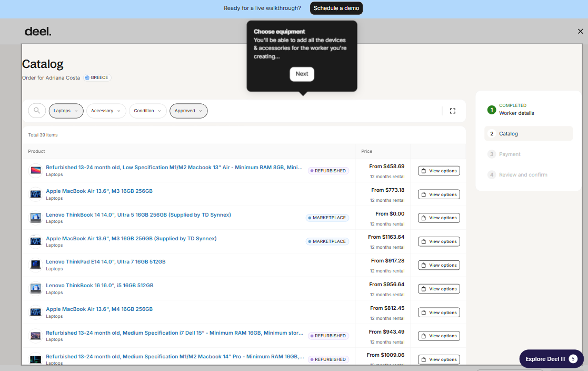Select the Review and confirm step
The width and height of the screenshot is (588, 371).
pos(523,175)
